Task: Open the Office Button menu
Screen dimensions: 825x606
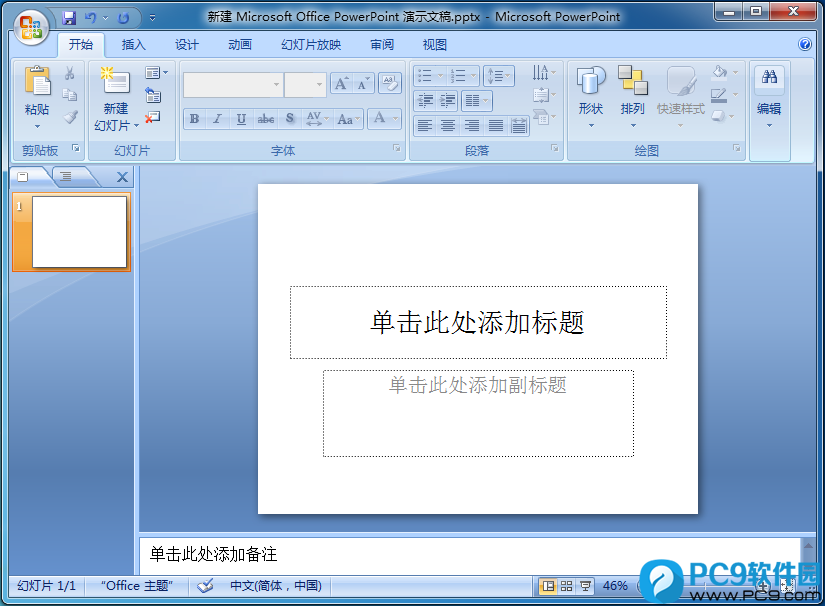Action: point(31,27)
